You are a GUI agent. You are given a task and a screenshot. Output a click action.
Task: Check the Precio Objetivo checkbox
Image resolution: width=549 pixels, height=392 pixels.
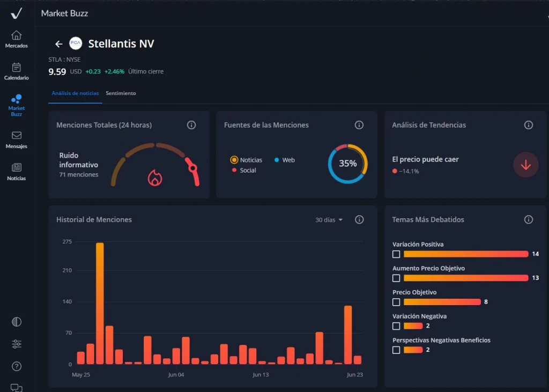click(396, 302)
